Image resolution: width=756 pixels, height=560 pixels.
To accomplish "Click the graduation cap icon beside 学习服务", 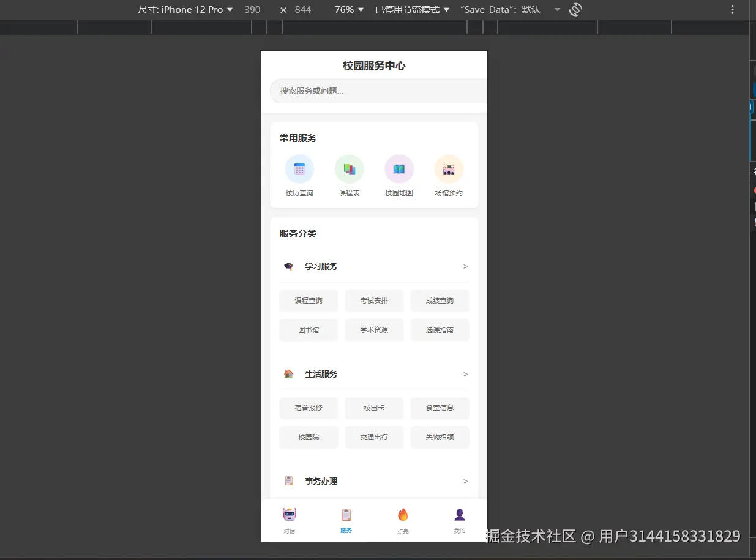I will point(289,266).
